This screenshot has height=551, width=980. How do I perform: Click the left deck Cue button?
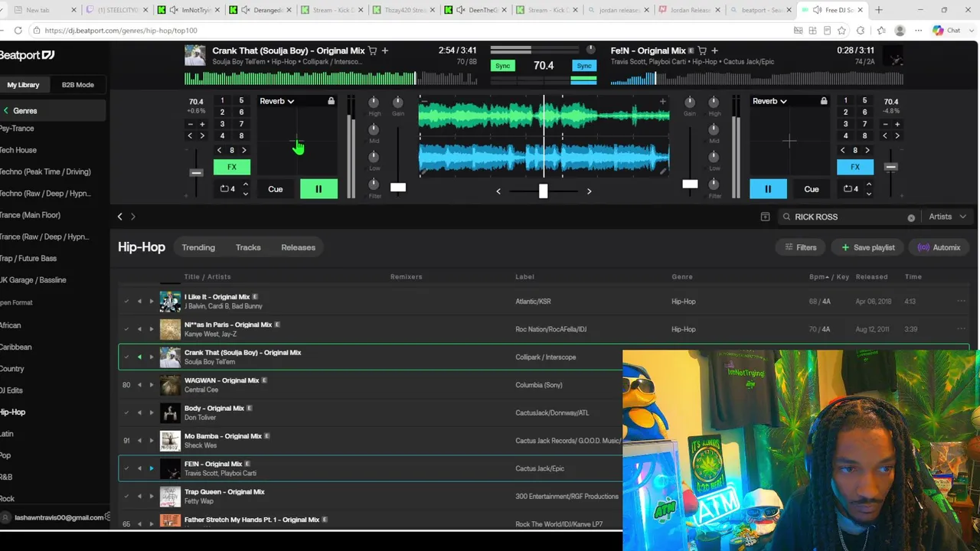coord(275,189)
